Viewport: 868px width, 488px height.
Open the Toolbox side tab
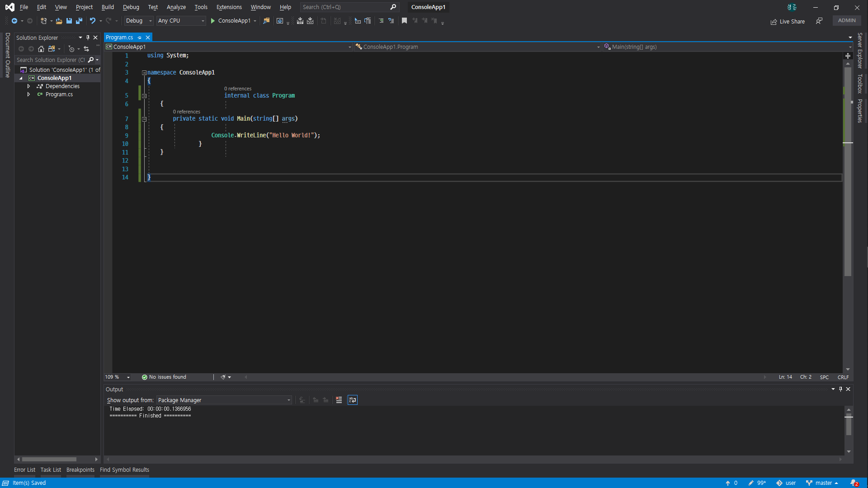click(860, 84)
